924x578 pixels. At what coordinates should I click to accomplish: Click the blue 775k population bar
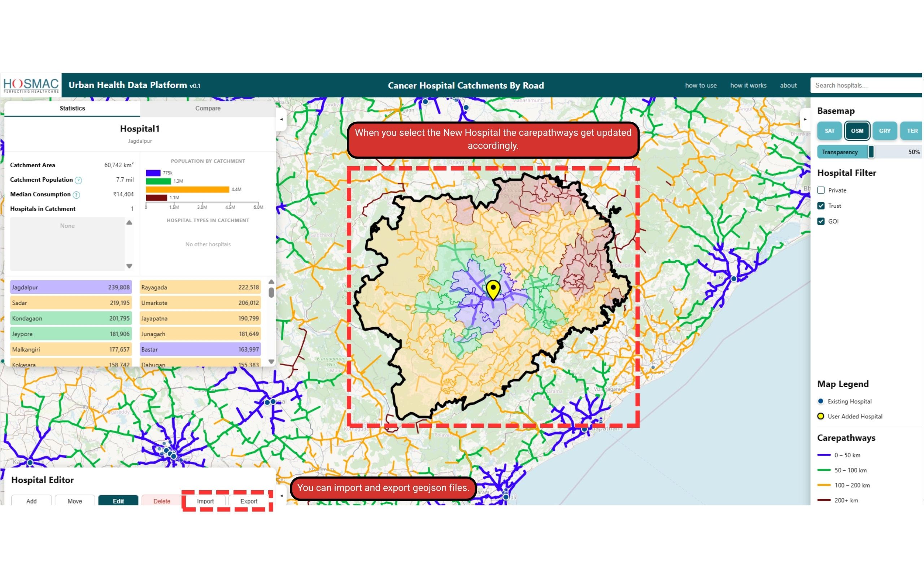153,173
